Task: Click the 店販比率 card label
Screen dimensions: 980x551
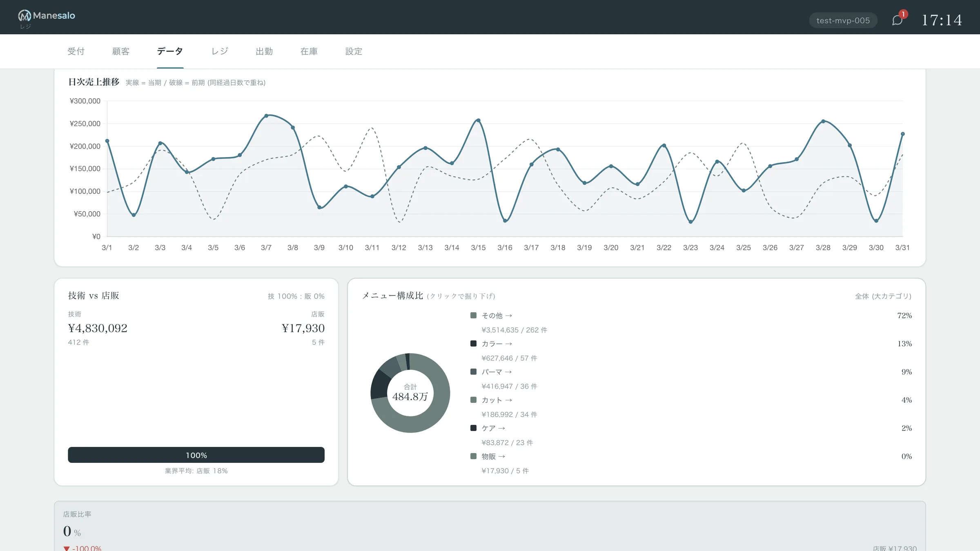Action: coord(77,514)
